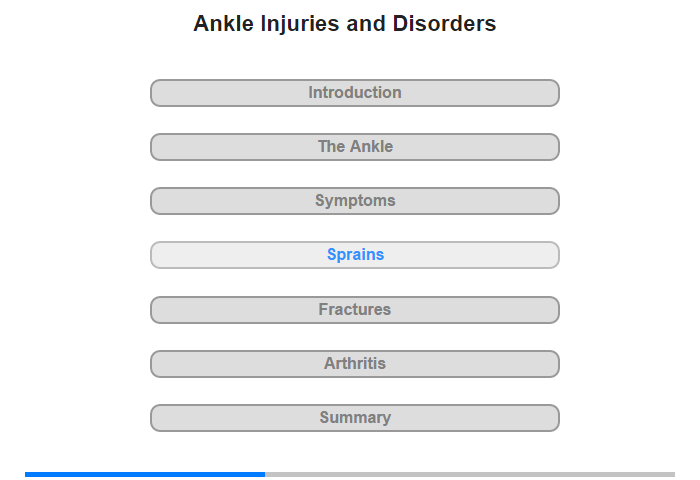Click the far right end of progress bar
Viewport: 700px width, 480px height.
(671, 474)
